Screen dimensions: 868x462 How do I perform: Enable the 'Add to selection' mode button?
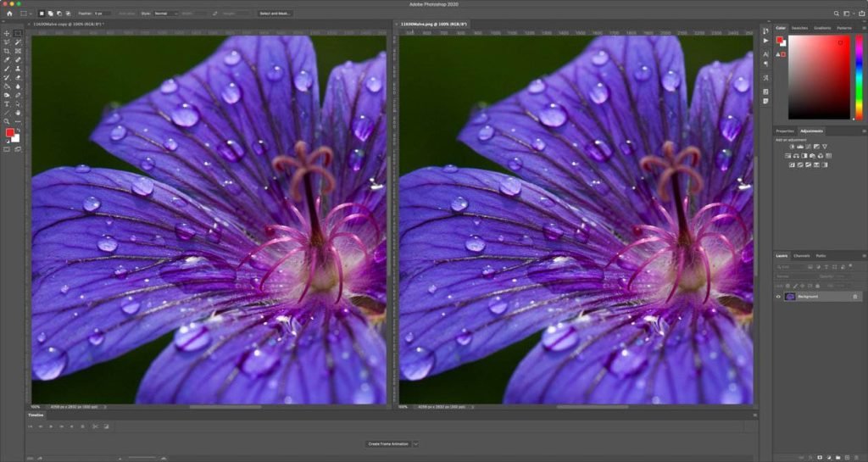point(50,14)
